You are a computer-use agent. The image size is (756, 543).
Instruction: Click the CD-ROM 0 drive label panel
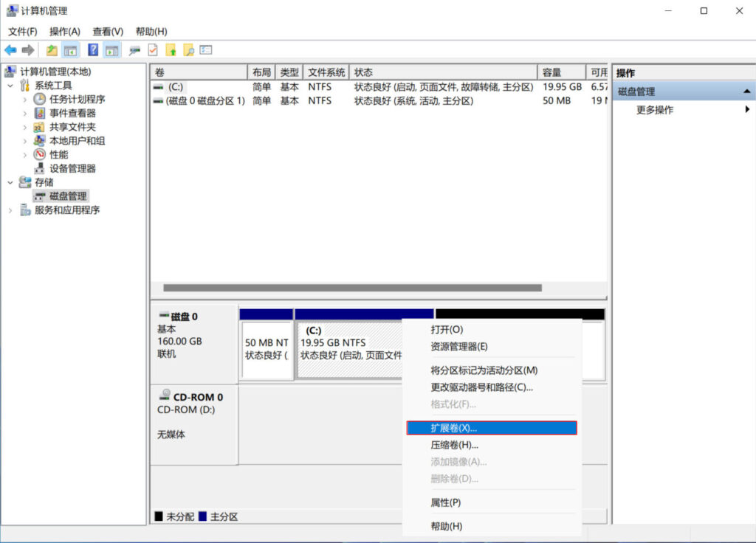194,424
